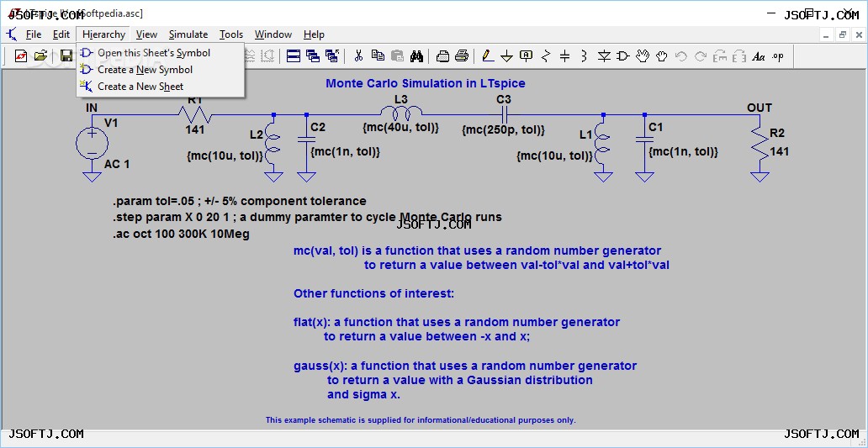Choose Open this Sheet's Symbol
Image resolution: width=868 pixels, height=448 pixels.
[x=161, y=53]
